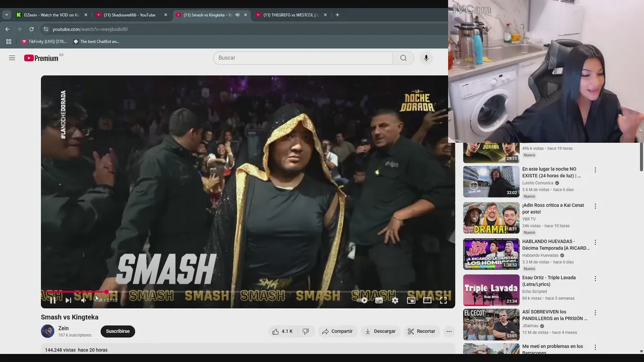Open more actions ellipsis under video

tap(449, 331)
